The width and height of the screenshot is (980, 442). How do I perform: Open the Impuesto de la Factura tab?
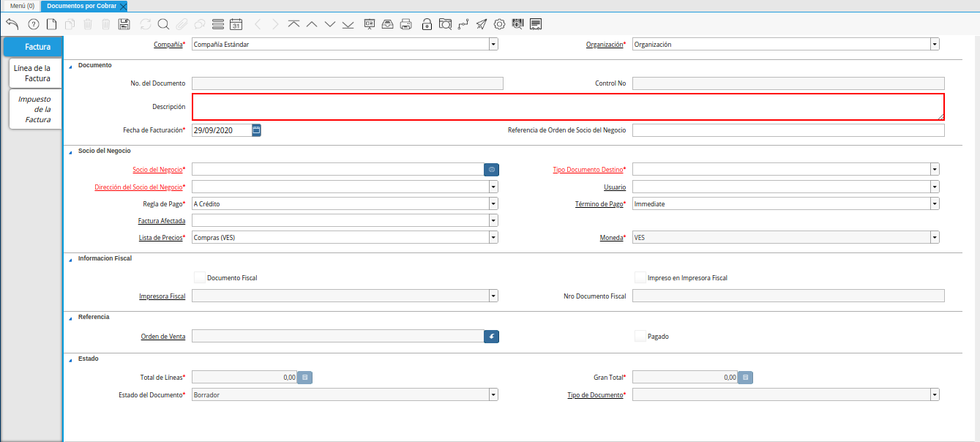tap(34, 109)
